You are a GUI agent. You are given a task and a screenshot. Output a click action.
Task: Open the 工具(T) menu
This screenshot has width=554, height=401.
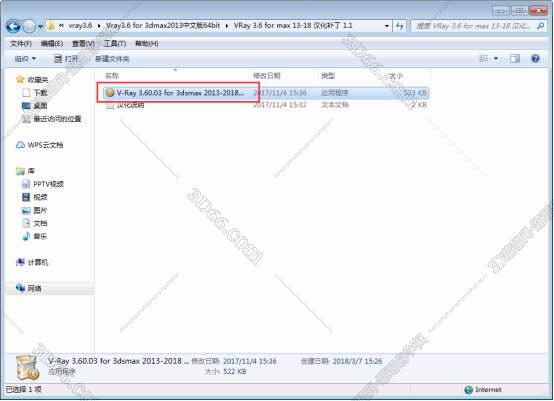115,43
